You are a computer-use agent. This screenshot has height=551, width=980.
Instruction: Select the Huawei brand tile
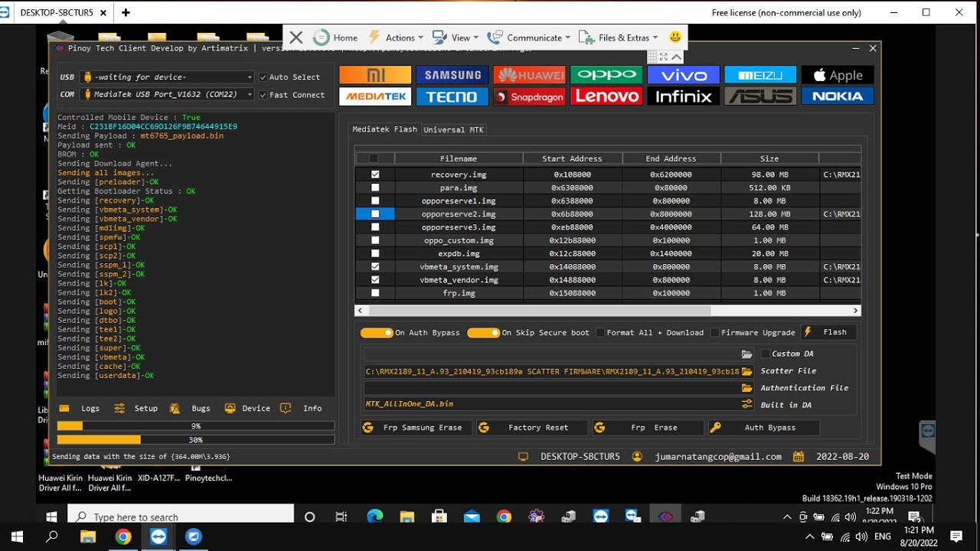(530, 75)
